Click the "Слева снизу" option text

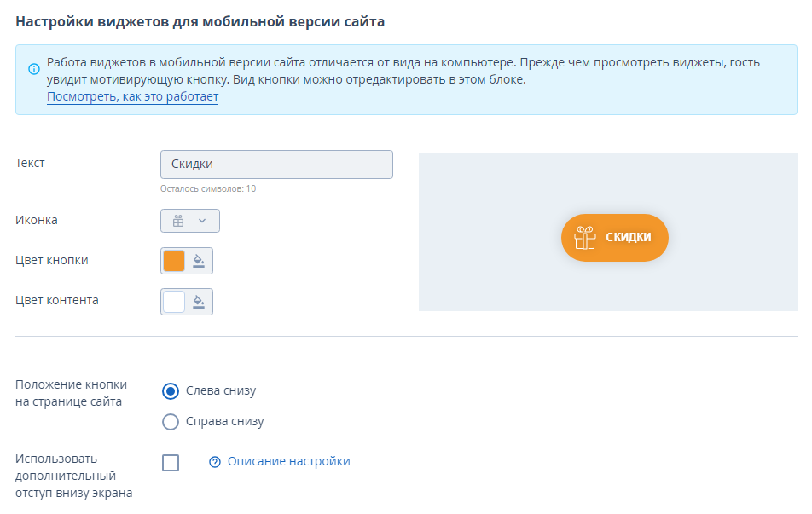pos(221,390)
